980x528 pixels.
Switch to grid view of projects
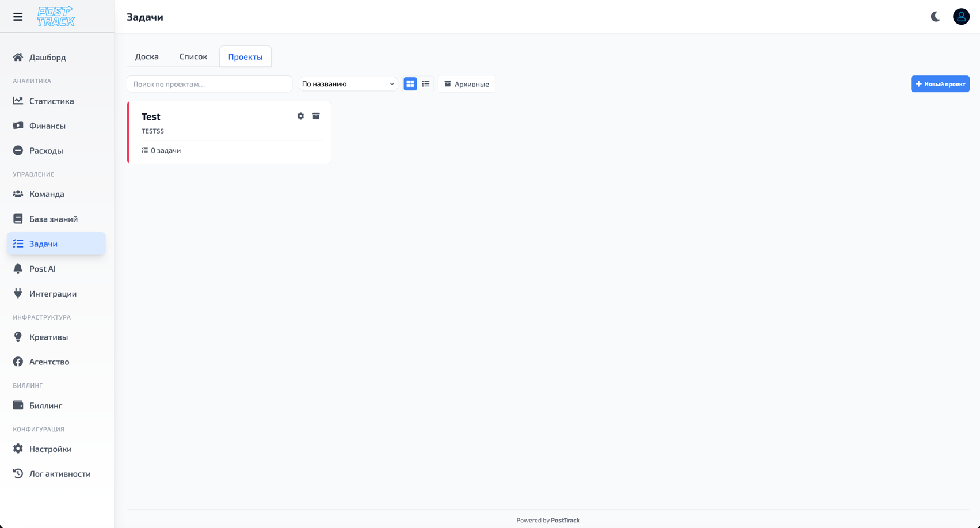pyautogui.click(x=410, y=83)
